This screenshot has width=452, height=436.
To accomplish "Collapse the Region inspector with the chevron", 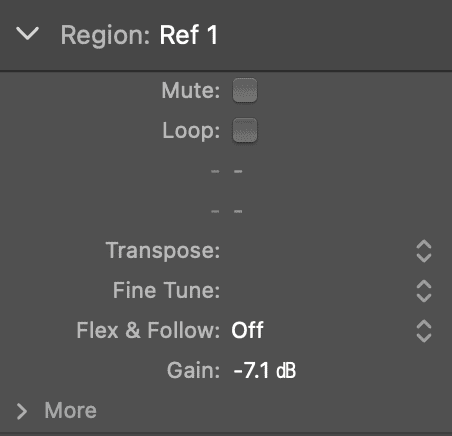I will click(27, 34).
